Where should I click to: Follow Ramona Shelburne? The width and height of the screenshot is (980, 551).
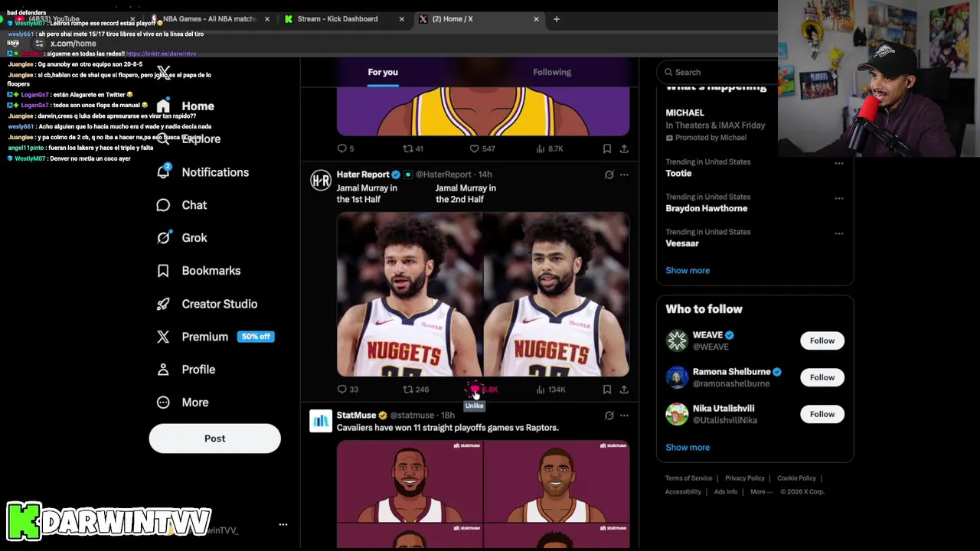[x=822, y=377]
